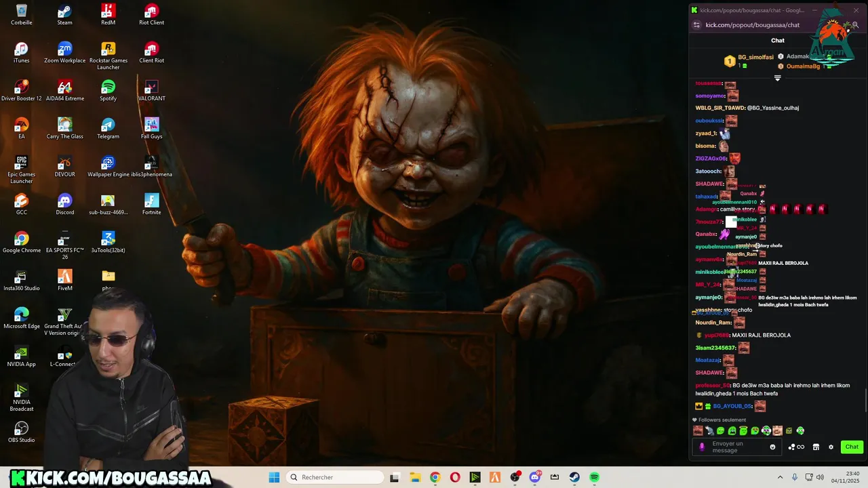Select Rockstar Games Launcher icon
868x488 pixels.
(x=108, y=56)
